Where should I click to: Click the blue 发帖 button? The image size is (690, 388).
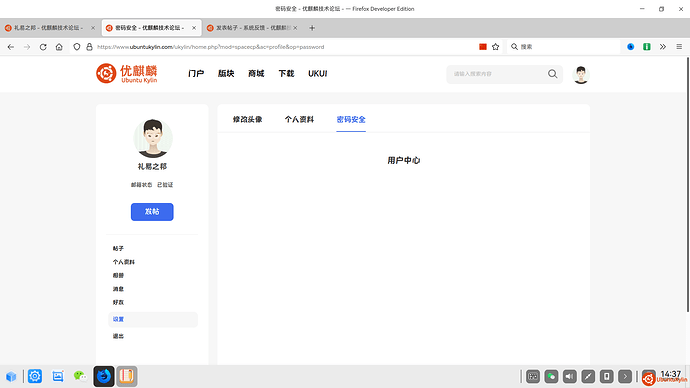152,212
